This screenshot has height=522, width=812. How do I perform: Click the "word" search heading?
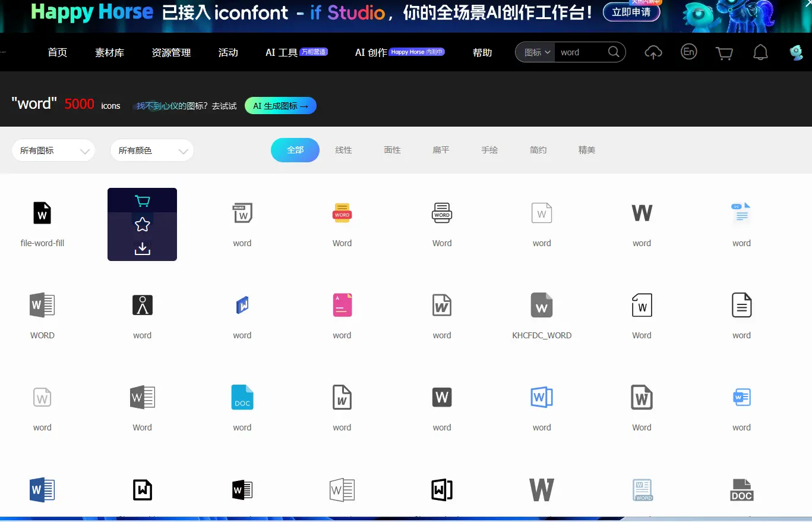(x=34, y=104)
